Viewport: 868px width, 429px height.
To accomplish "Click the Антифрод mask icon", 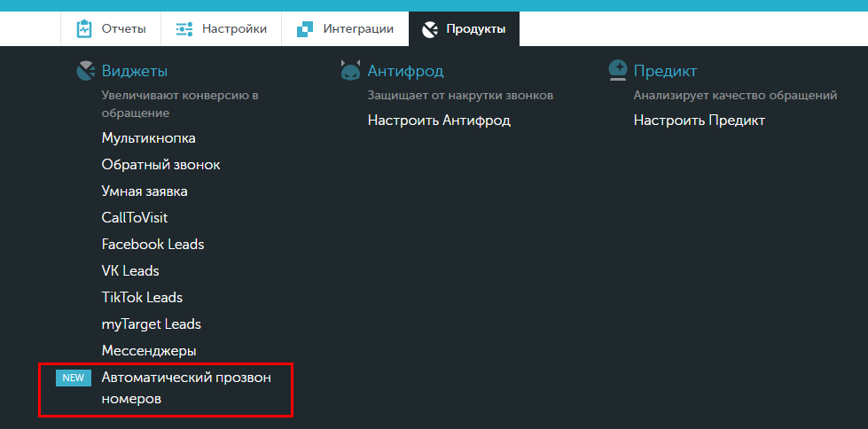I will click(350, 71).
